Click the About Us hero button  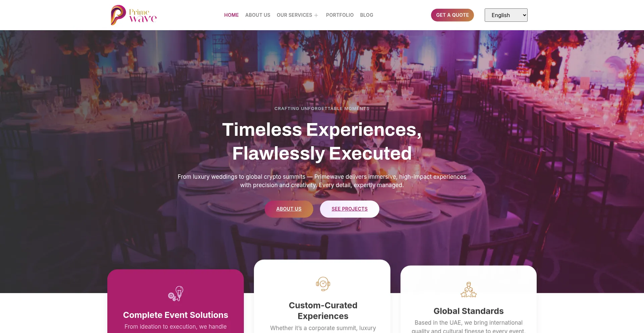tap(289, 209)
